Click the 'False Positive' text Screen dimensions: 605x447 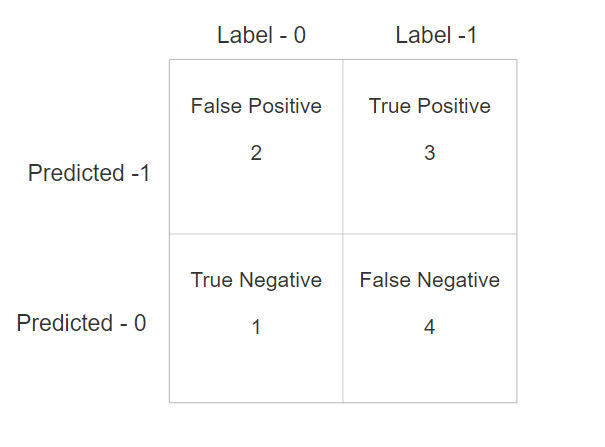coord(256,106)
